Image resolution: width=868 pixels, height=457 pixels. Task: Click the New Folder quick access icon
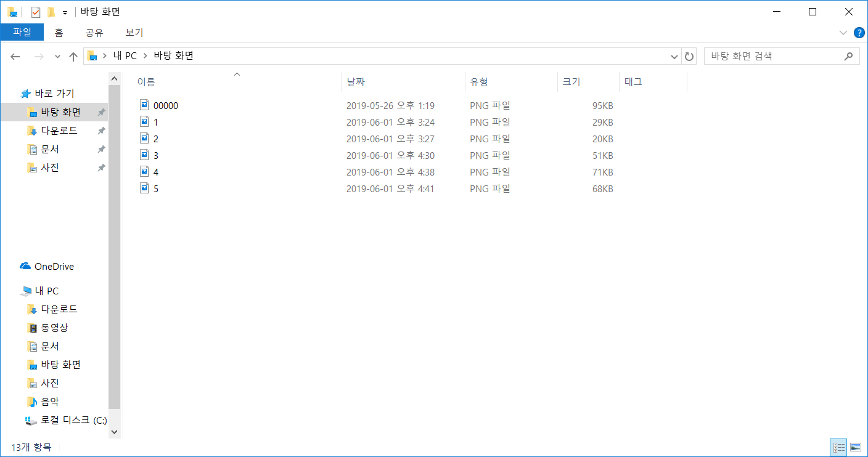[x=51, y=12]
